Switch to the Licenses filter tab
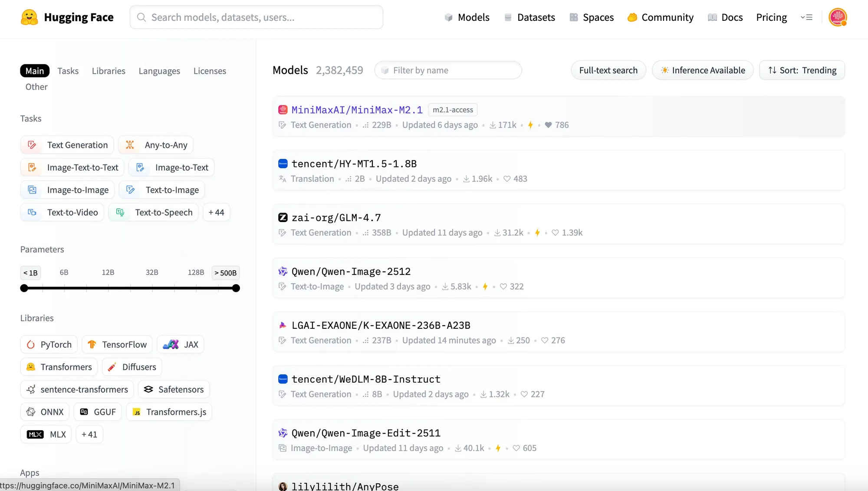Image resolution: width=868 pixels, height=491 pixels. (210, 71)
